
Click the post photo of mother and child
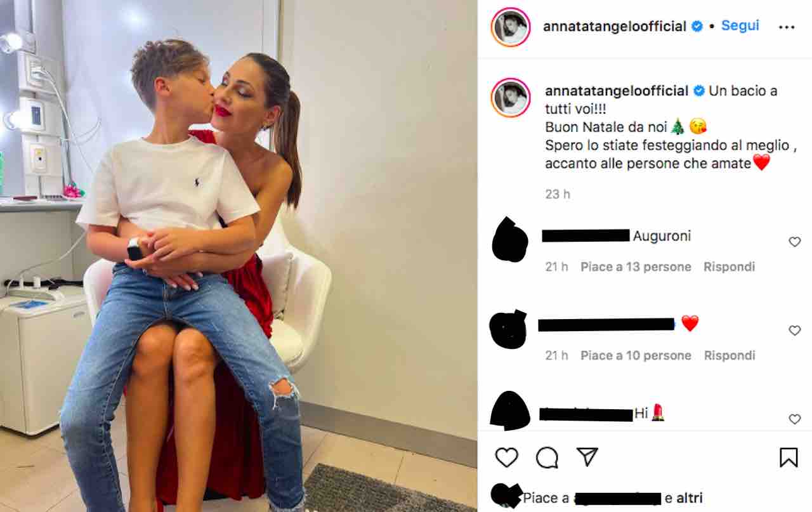point(239,256)
